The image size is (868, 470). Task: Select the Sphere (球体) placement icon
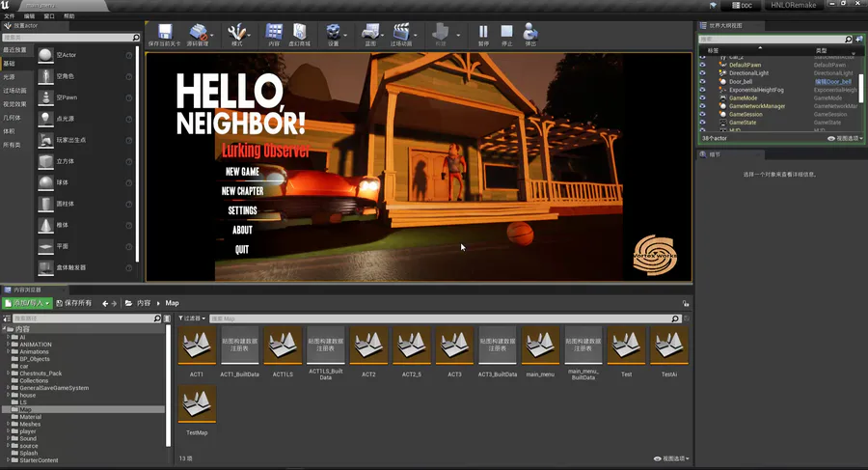tap(45, 182)
